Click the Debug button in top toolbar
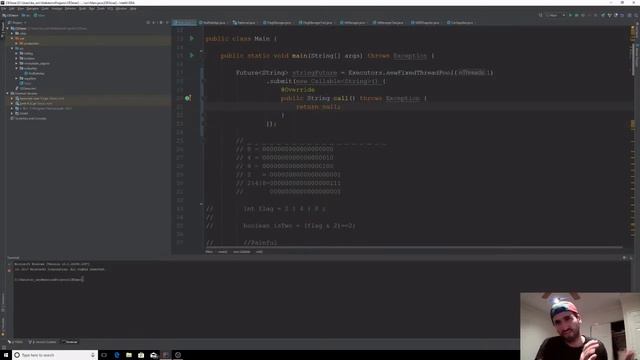The height and width of the screenshot is (360, 640). click(576, 15)
